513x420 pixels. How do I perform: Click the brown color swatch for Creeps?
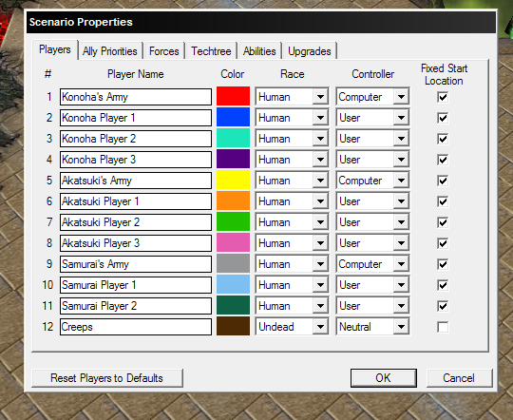tap(233, 326)
